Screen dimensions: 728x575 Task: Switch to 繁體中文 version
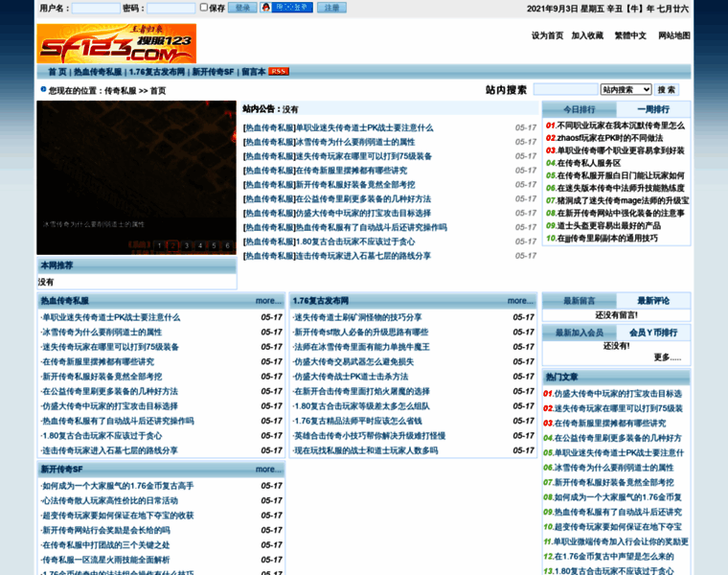click(630, 35)
